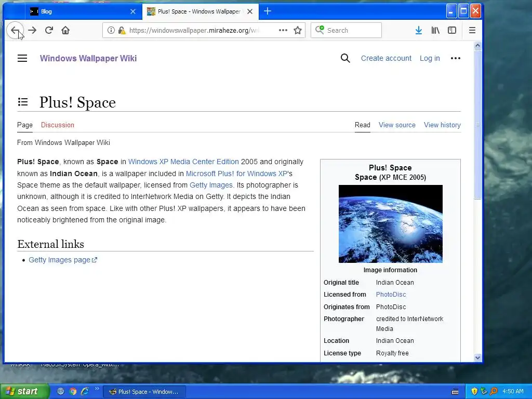Follow the Getty Images link in paragraph
Screen dimensions: 532x399
[211, 185]
